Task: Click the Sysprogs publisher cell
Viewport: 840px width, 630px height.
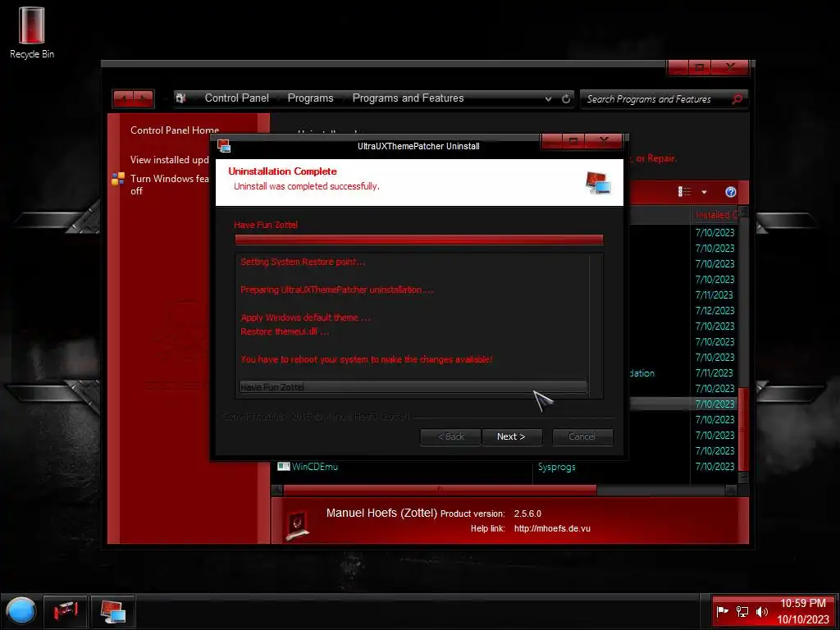Action: [x=557, y=467]
